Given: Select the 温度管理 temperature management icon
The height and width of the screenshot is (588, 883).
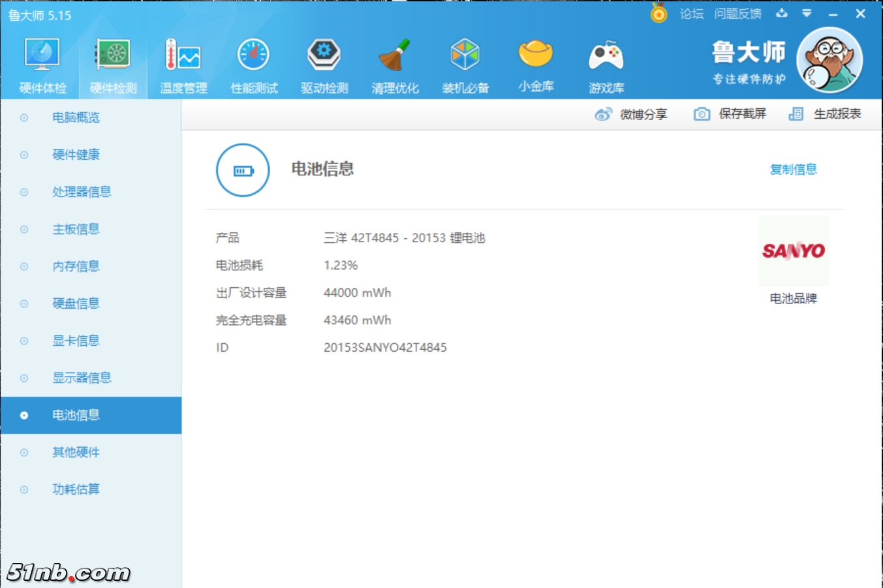Looking at the screenshot, I should tap(183, 62).
